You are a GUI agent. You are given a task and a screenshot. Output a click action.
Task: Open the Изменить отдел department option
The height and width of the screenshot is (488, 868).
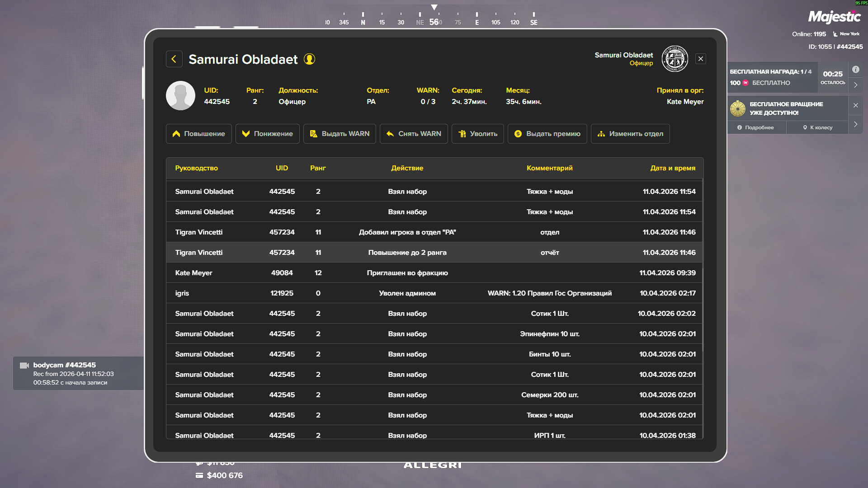(630, 134)
